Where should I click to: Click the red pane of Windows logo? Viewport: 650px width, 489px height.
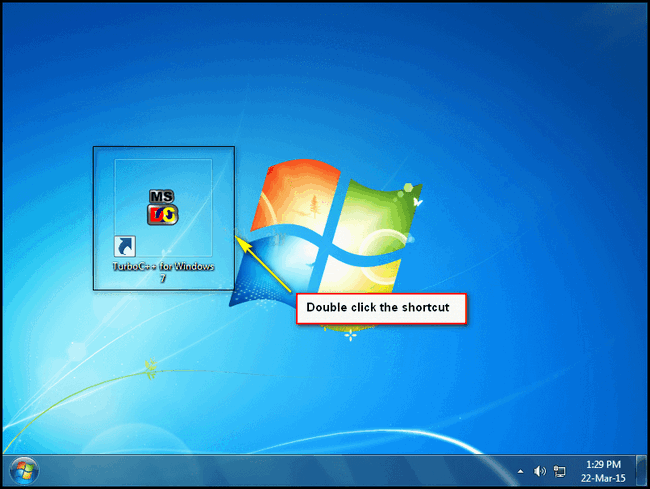click(x=290, y=200)
